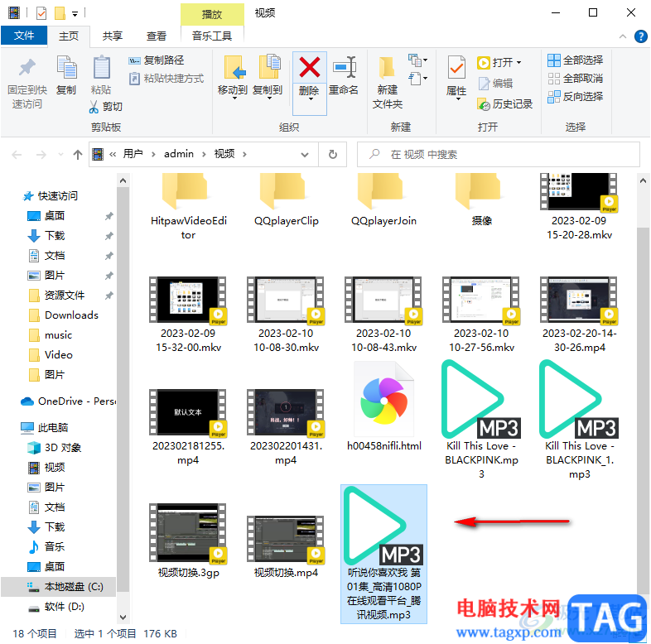Click the Copy icon in the clipboard group

pos(66,68)
